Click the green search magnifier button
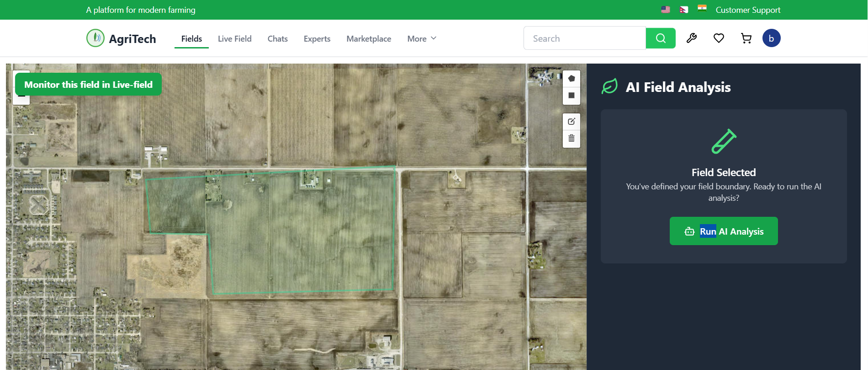Image resolution: width=868 pixels, height=370 pixels. [661, 38]
